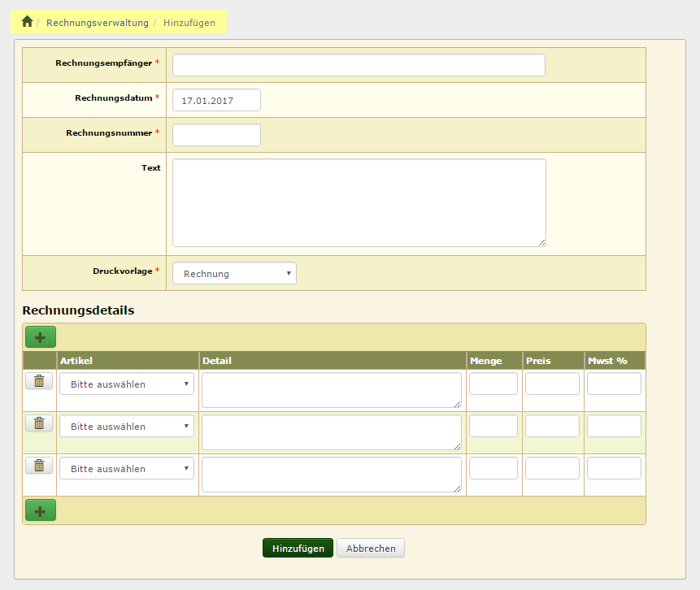
Task: Open first row Artikel dropdown
Action: 127,384
